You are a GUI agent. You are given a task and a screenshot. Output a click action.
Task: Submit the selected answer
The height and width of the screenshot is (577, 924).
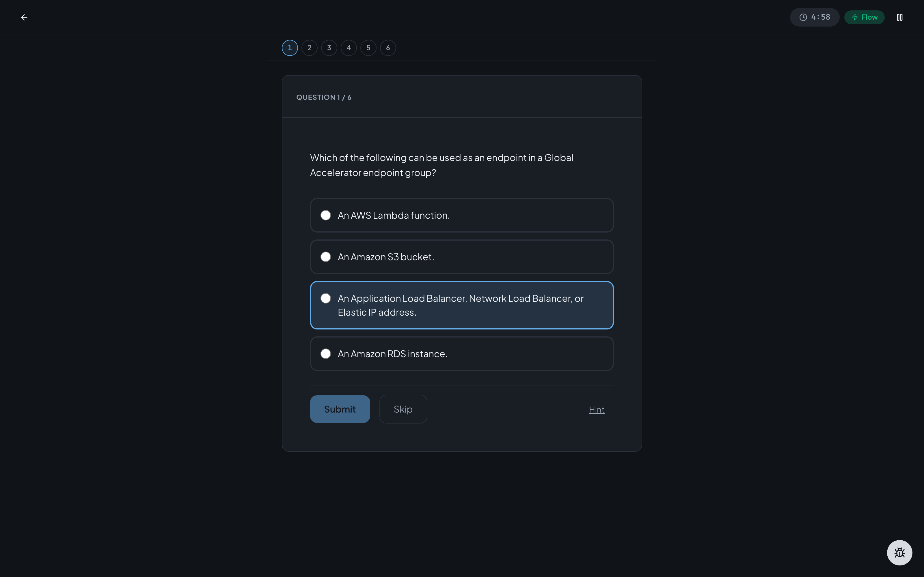[340, 409]
